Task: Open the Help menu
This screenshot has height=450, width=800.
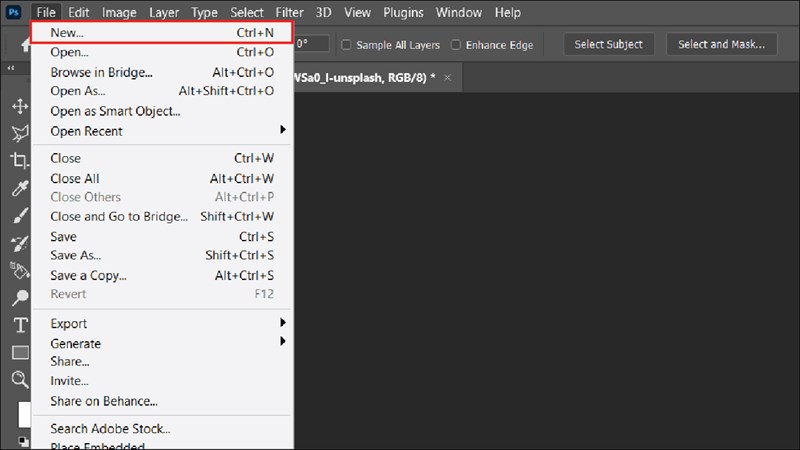Action: click(508, 12)
